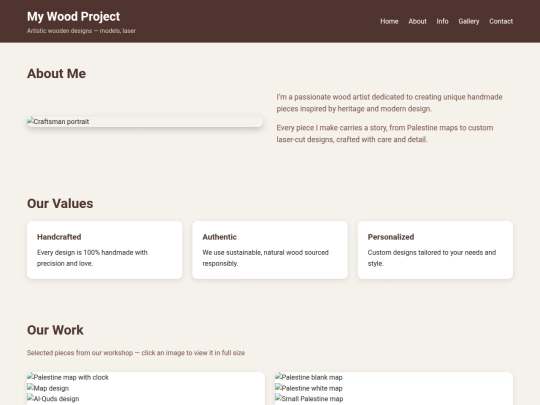
Task: Open the Palestine map with clock image
Action: click(68, 377)
